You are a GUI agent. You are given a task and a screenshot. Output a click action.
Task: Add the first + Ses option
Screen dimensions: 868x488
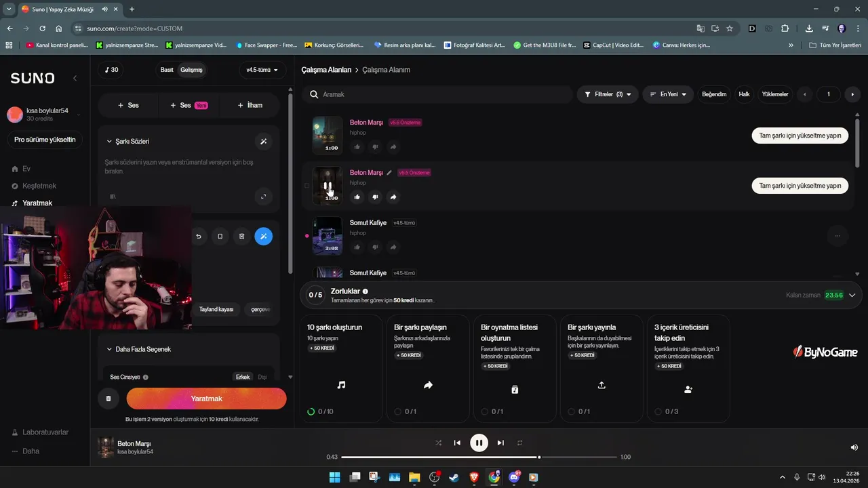128,105
